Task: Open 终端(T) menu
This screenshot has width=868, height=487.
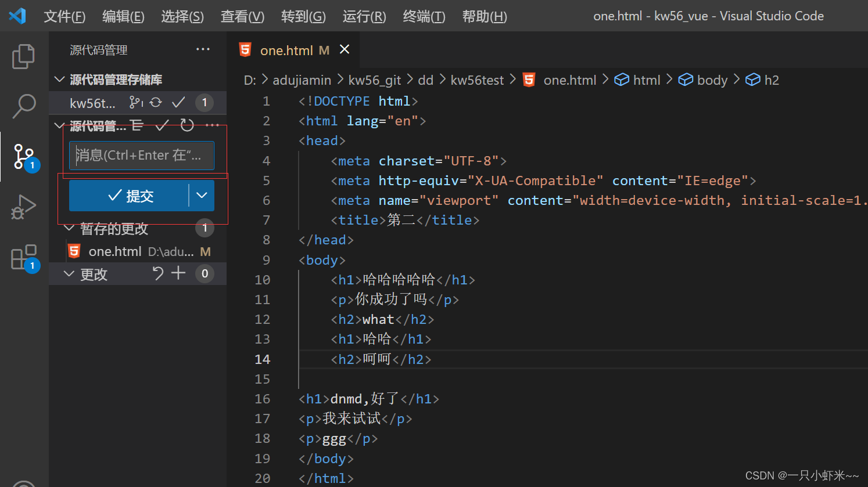Action: click(424, 16)
